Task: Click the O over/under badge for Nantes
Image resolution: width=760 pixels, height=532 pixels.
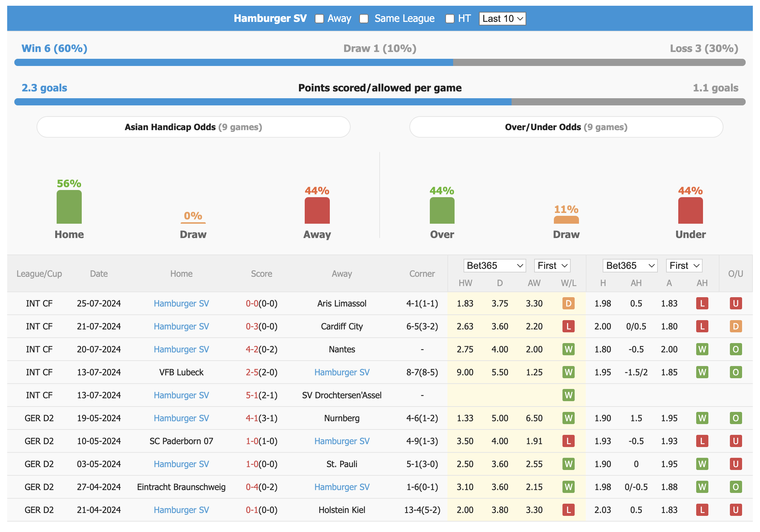Action: 736,349
